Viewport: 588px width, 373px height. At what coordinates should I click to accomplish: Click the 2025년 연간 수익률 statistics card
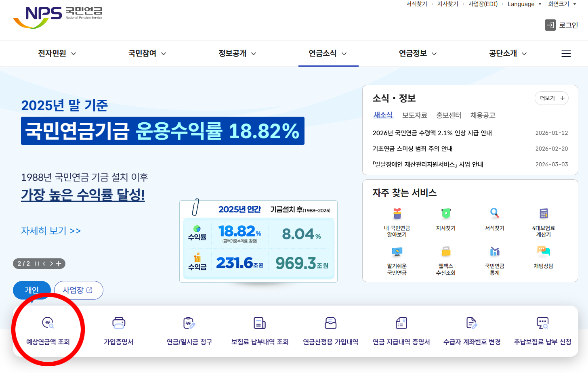(x=258, y=241)
